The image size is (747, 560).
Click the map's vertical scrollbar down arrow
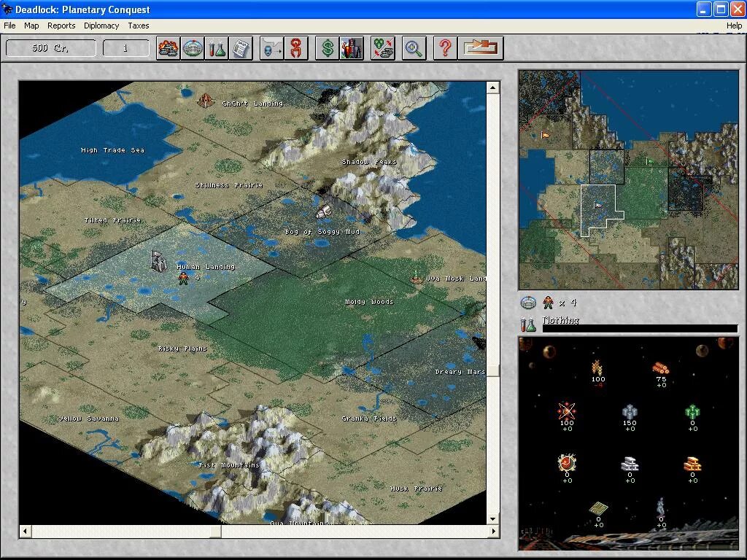pyautogui.click(x=492, y=519)
